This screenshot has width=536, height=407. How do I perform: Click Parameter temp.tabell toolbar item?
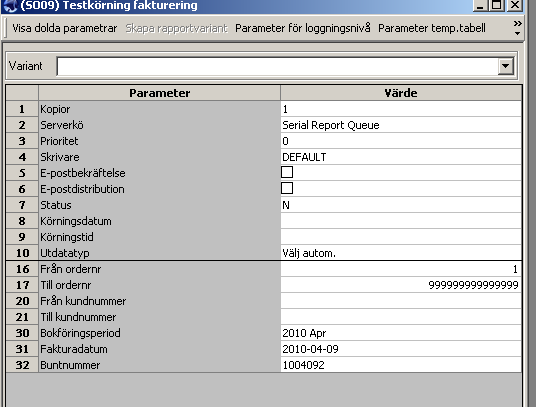432,28
